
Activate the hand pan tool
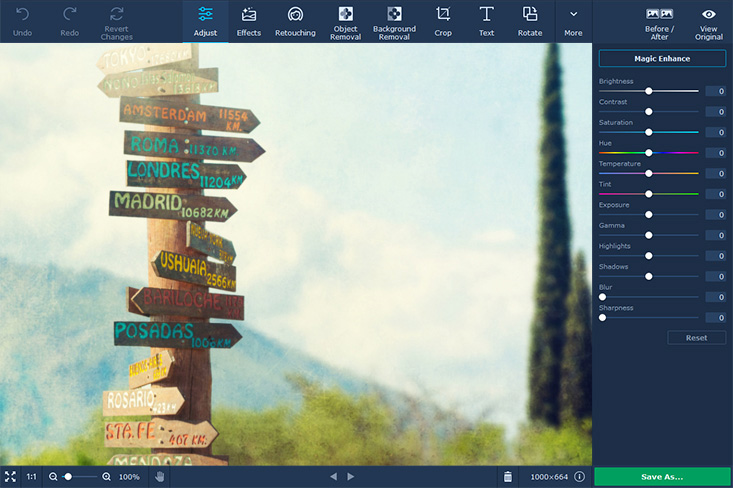tap(159, 476)
